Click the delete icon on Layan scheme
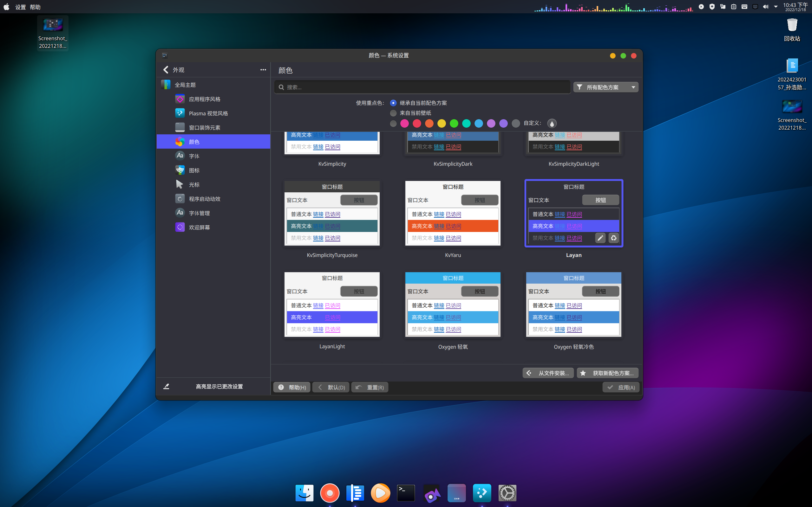This screenshot has height=507, width=812. click(613, 238)
